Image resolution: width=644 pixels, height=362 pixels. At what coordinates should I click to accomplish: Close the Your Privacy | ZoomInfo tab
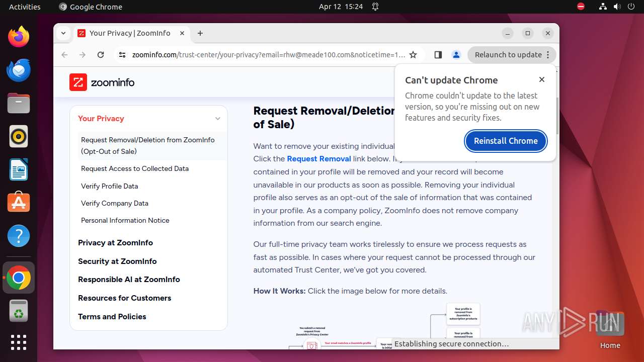click(182, 33)
